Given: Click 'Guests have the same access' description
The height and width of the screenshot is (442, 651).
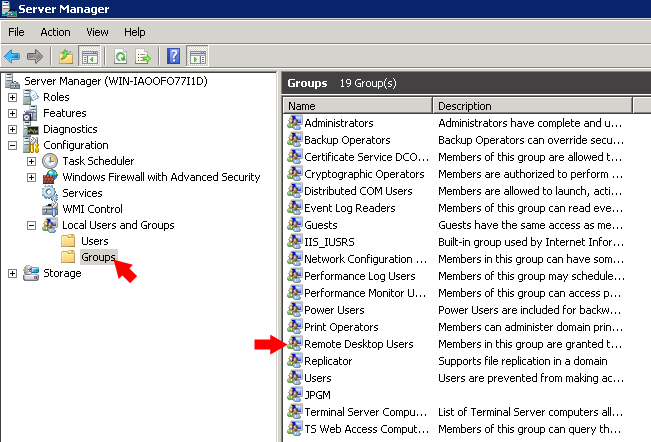Looking at the screenshot, I should (x=530, y=225).
